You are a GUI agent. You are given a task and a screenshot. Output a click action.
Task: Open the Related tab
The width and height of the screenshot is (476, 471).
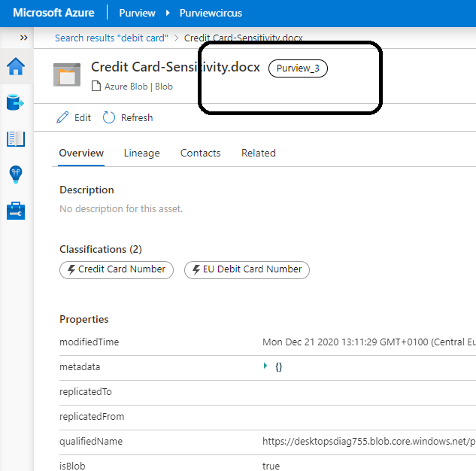tap(258, 153)
